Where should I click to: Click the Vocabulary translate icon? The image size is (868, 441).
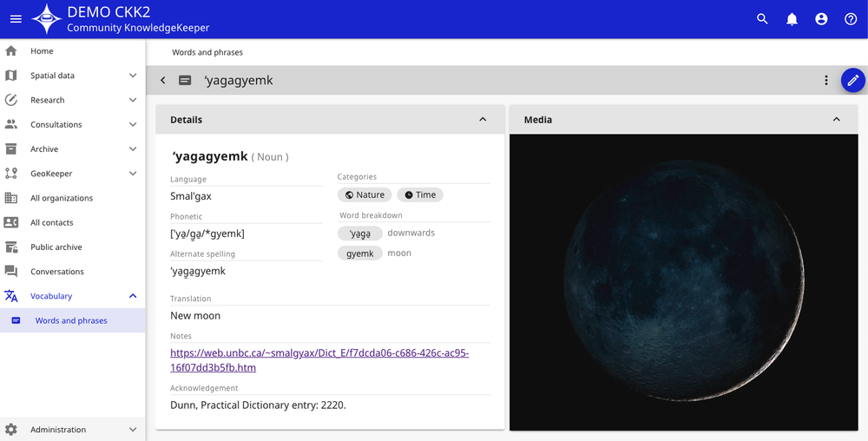[x=10, y=296]
